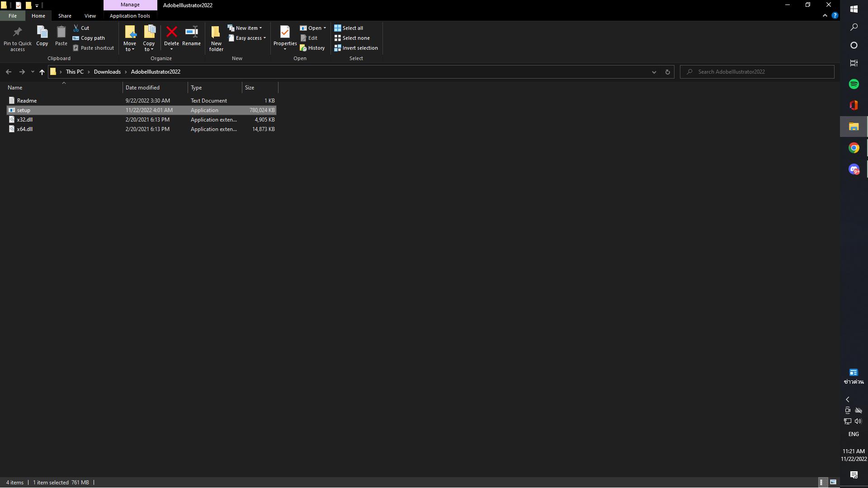Click the Copy path button
This screenshot has width=868, height=488.
(x=89, y=38)
